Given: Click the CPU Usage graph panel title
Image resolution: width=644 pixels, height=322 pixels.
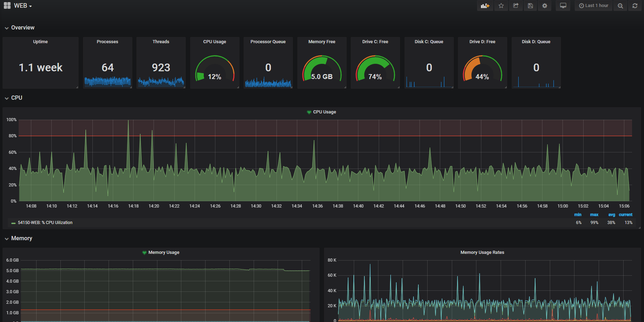Looking at the screenshot, I should 325,112.
